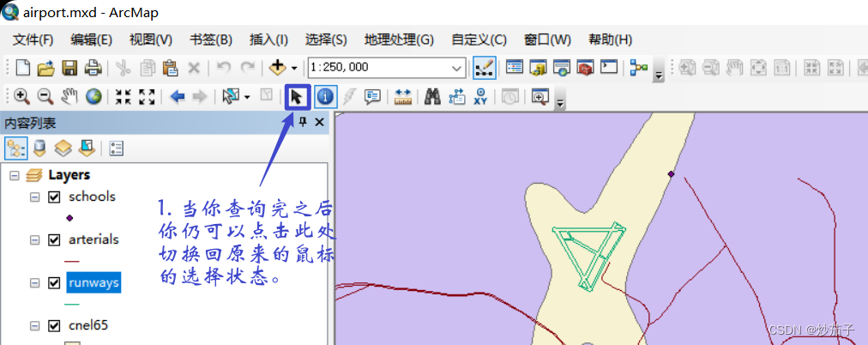This screenshot has width=868, height=345.
Task: Undo the last action
Action: [x=224, y=68]
